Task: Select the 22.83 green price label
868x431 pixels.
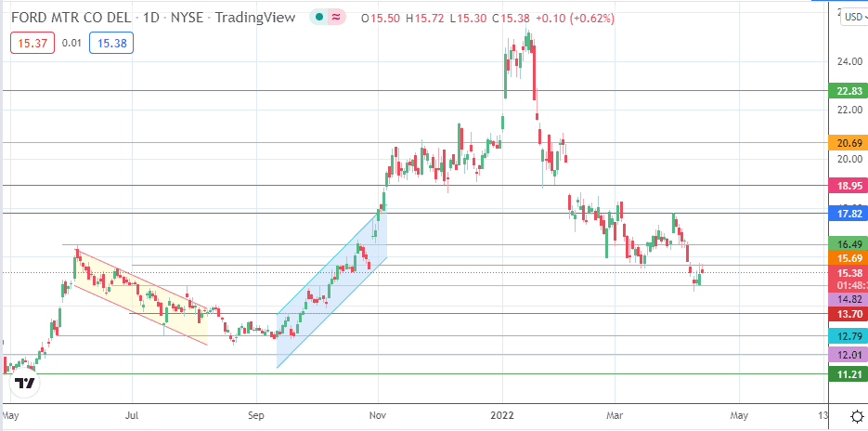Action: click(849, 91)
